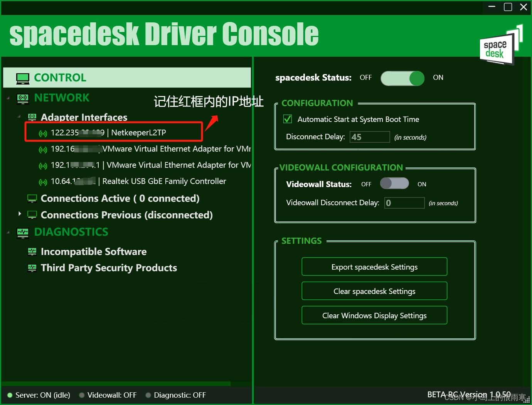This screenshot has height=405, width=532.
Task: Click the Diagnostic status indicator dot
Action: [x=148, y=395]
